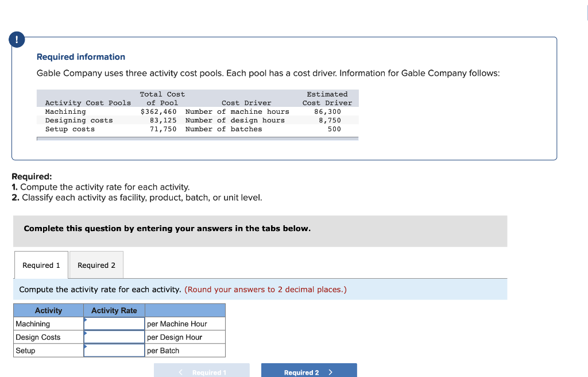Click the Required information heading
The image size is (588, 377).
coord(80,56)
